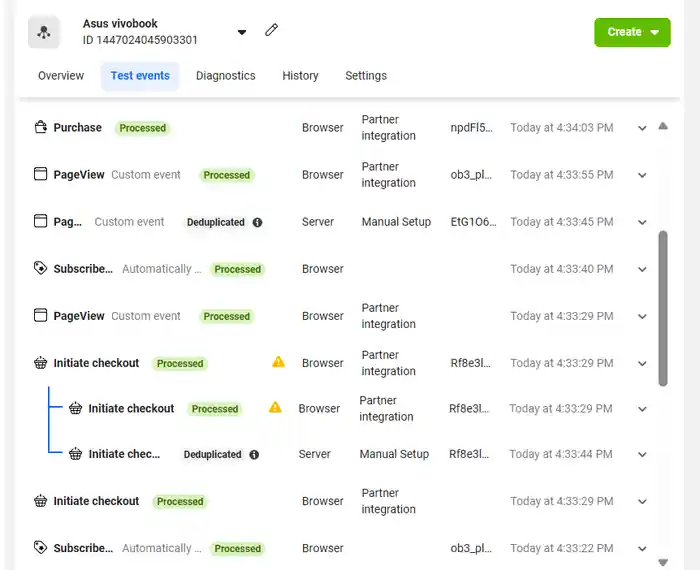This screenshot has height=570, width=700.
Task: Click the scrollbar down arrow
Action: 663,562
